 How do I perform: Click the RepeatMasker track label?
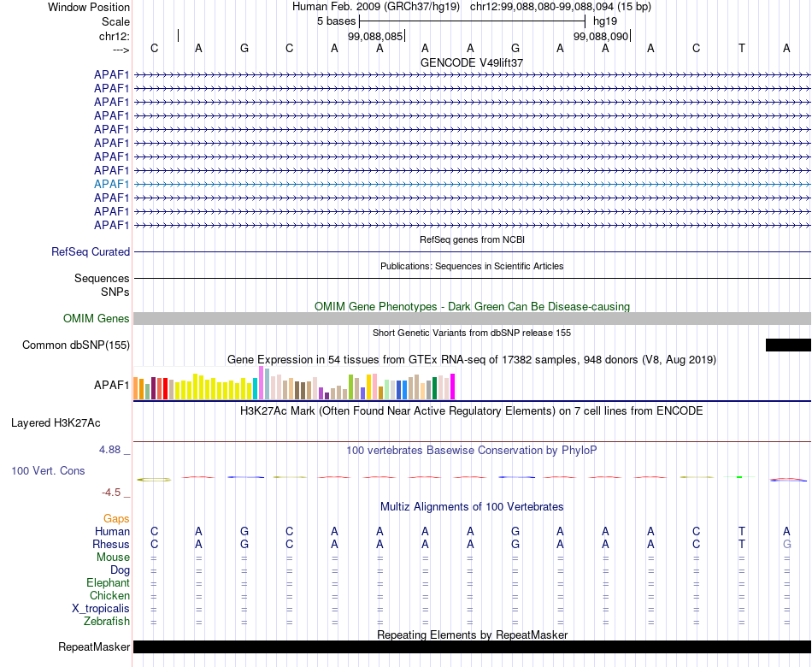pyautogui.click(x=94, y=646)
